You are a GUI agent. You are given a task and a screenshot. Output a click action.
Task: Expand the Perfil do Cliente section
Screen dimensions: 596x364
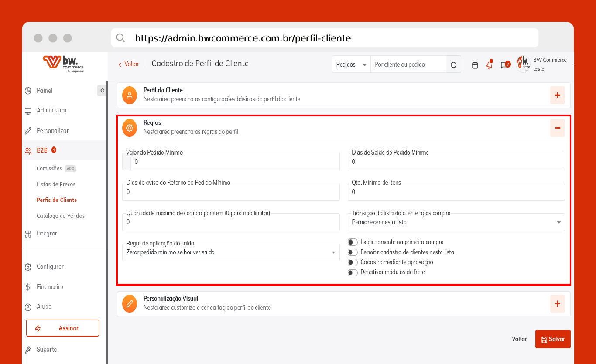point(557,95)
